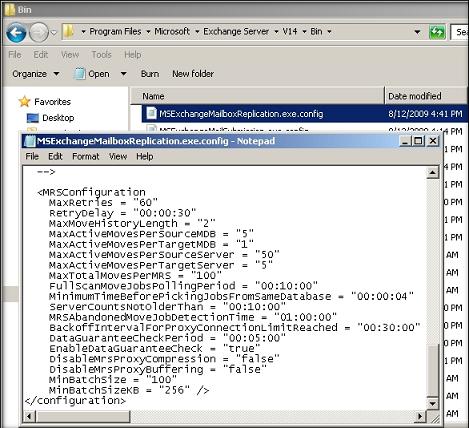Screen dimensions: 469x428
Task: Navigate to V14 breadcrumb
Action: (x=290, y=31)
